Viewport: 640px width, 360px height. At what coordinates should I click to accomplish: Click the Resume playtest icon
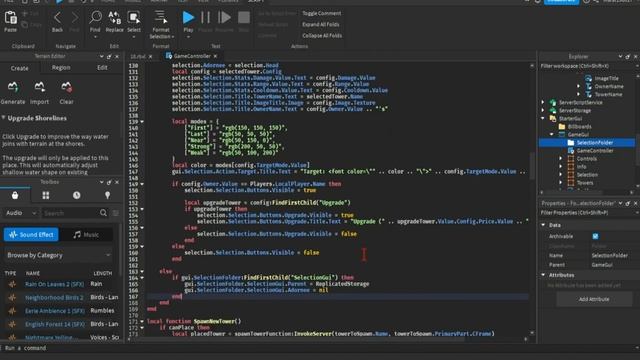(224, 18)
